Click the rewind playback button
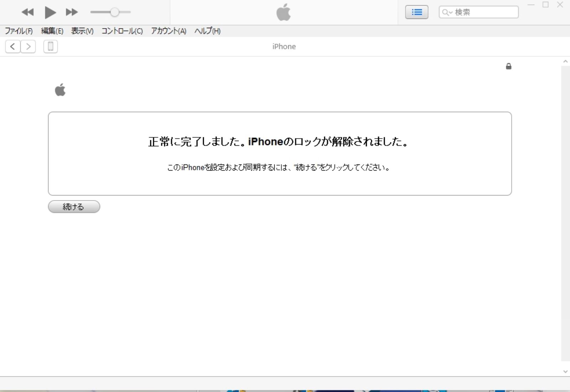The height and width of the screenshot is (392, 570). (x=27, y=12)
